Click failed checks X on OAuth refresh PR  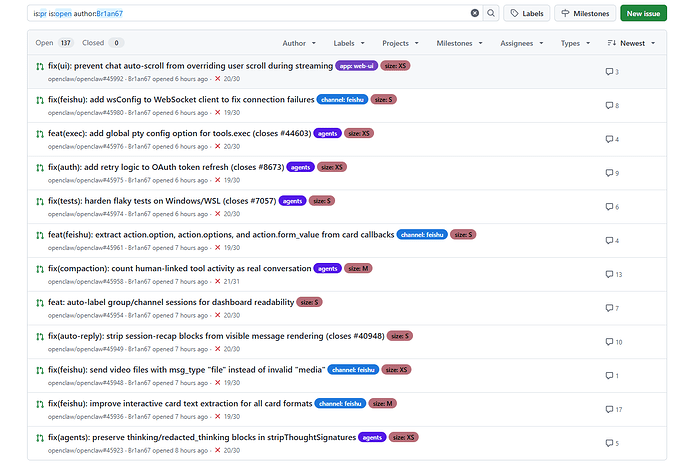point(217,180)
